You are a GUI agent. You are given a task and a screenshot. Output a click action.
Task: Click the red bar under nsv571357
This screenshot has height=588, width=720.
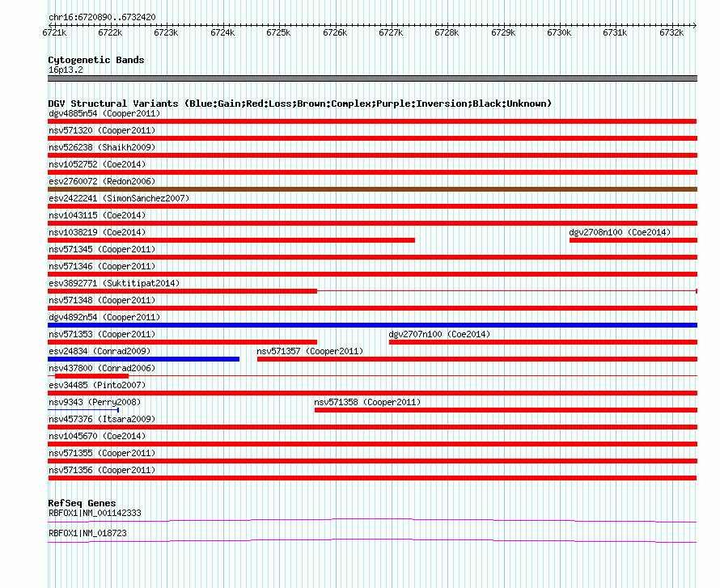pos(477,359)
